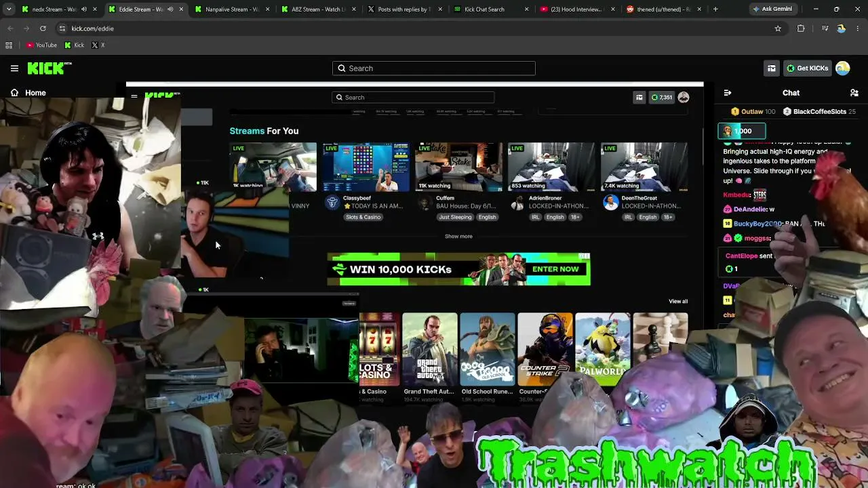The image size is (868, 488).
Task: Open the Chrome apps grid icon
Action: tap(9, 45)
